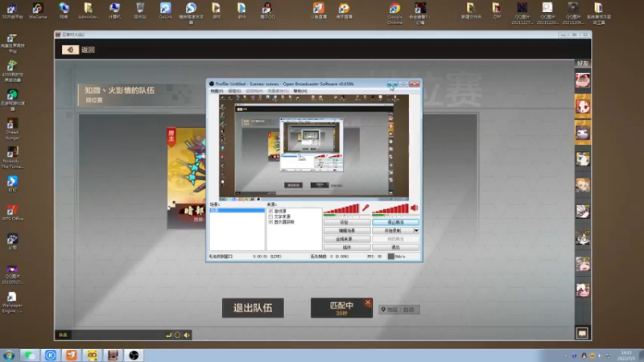The width and height of the screenshot is (644, 362).
Task: Click the taskbar clock
Action: [626, 356]
